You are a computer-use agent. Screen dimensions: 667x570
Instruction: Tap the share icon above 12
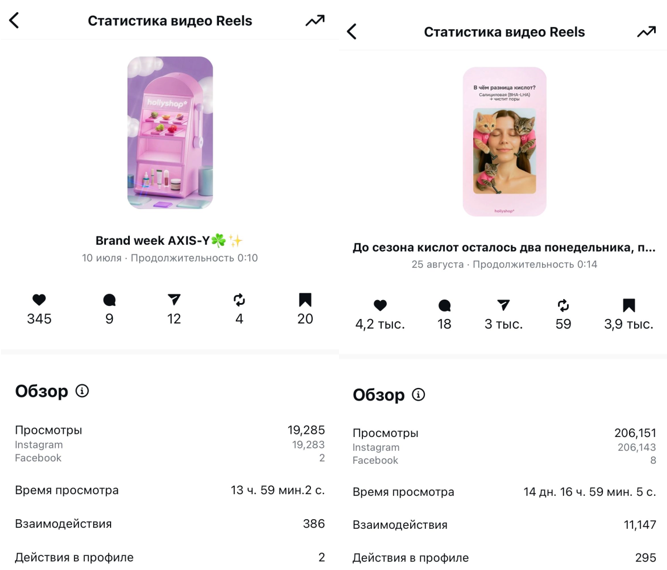pyautogui.click(x=174, y=299)
